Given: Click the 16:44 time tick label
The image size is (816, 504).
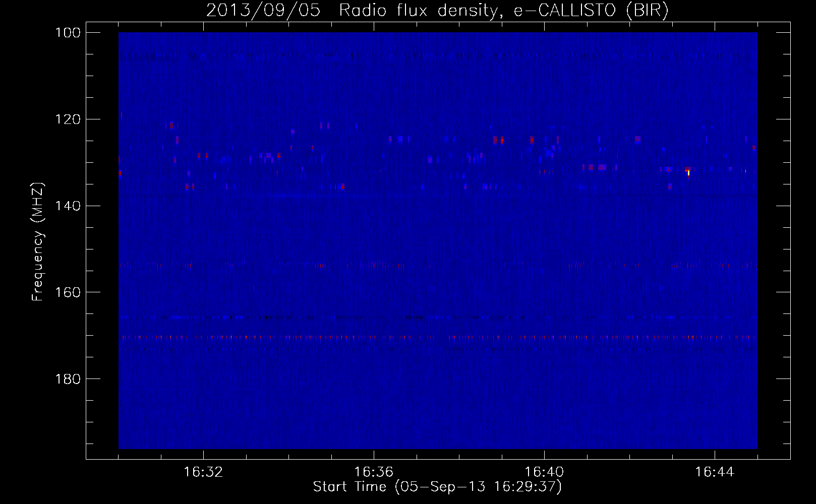Looking at the screenshot, I should click(x=715, y=472).
